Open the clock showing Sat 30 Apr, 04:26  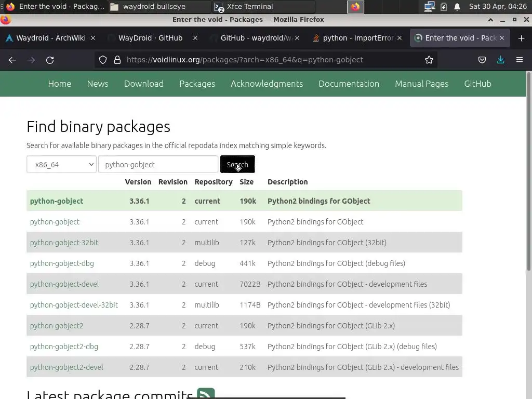pyautogui.click(x=498, y=6)
